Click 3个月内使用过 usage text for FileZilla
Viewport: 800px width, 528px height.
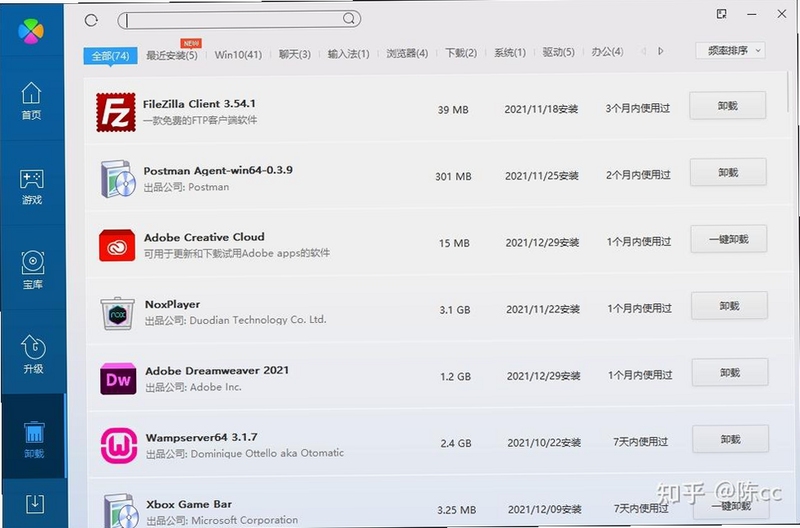pos(638,108)
